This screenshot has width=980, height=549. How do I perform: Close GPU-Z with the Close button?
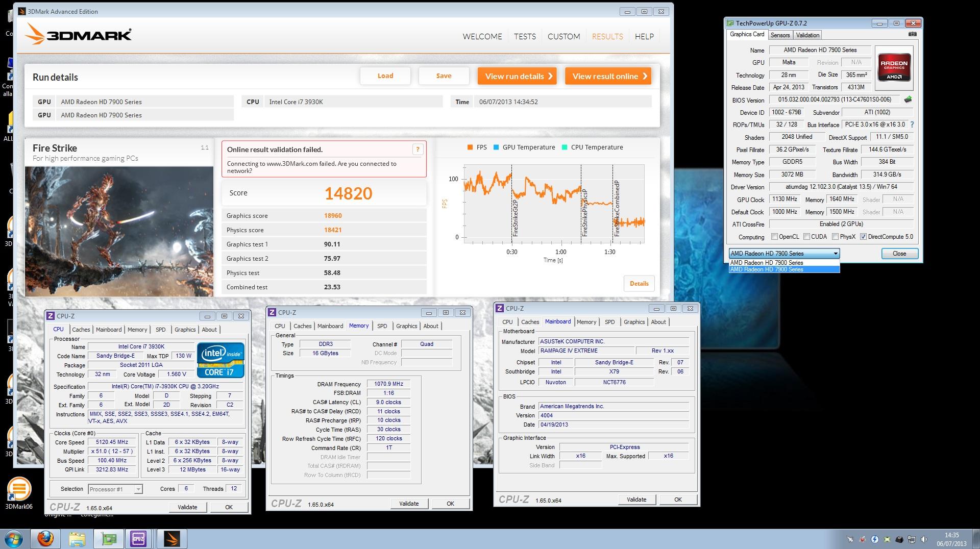click(x=899, y=254)
